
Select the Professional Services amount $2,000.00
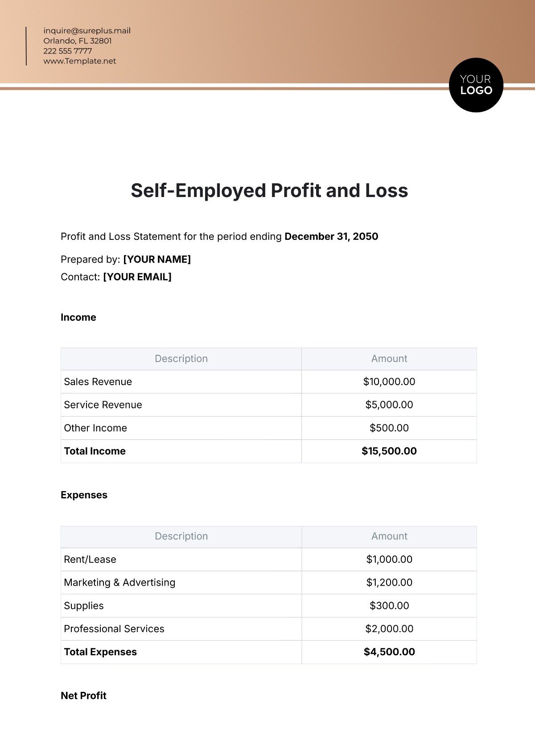389,629
